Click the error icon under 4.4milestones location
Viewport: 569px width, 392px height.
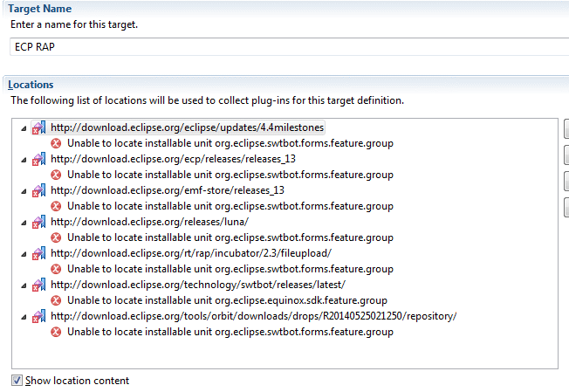56,143
